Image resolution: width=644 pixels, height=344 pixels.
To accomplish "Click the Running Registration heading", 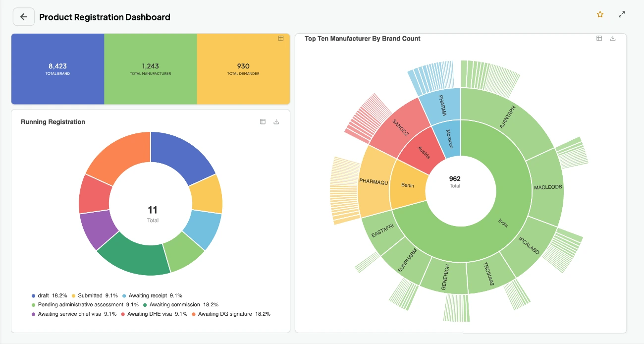I will point(53,122).
